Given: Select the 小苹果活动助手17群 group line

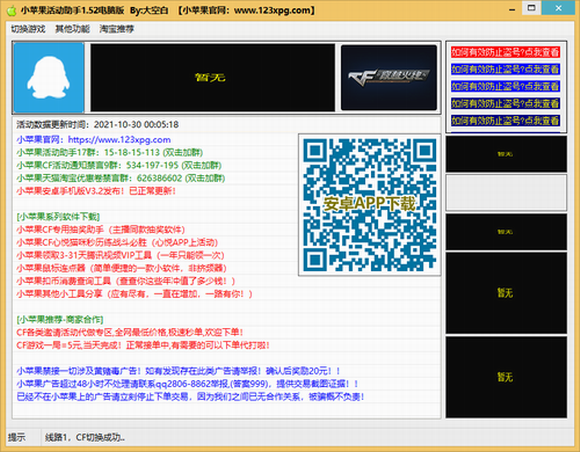Looking at the screenshot, I should 109,152.
